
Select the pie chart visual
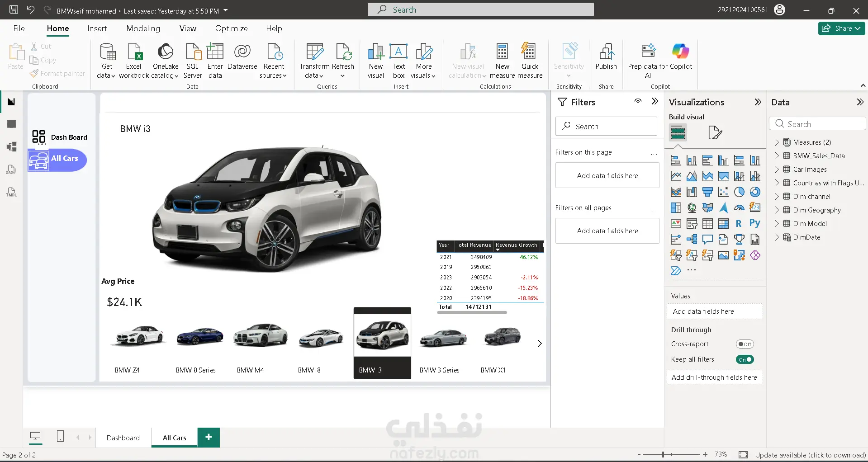tap(739, 192)
